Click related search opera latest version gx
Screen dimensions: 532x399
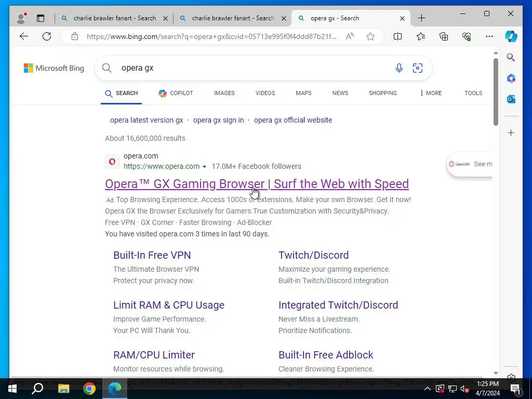click(x=147, y=120)
